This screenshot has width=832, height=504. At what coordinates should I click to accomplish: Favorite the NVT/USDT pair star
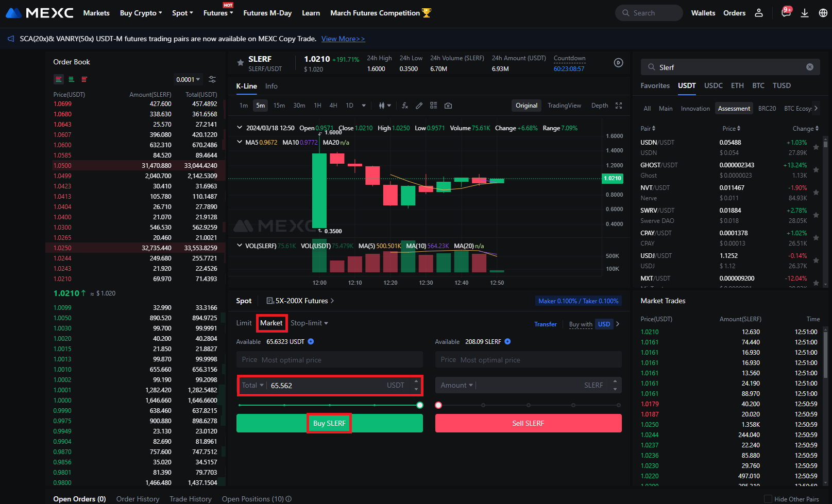click(816, 193)
